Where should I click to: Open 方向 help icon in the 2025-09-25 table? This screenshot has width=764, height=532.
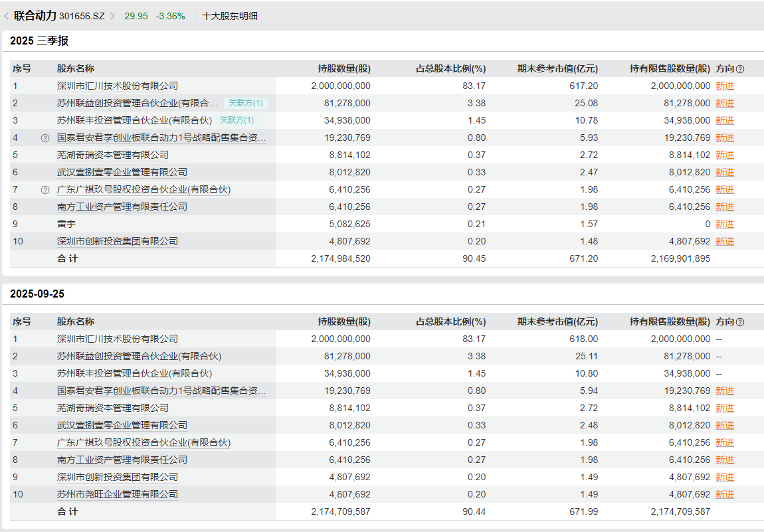coord(741,321)
